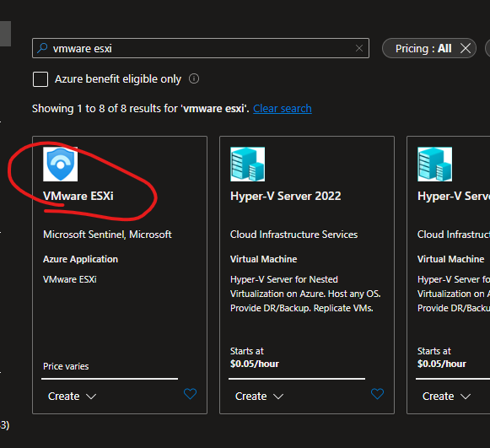Click VMware ESXi description under Azure Application
490x448 pixels.
click(x=70, y=279)
